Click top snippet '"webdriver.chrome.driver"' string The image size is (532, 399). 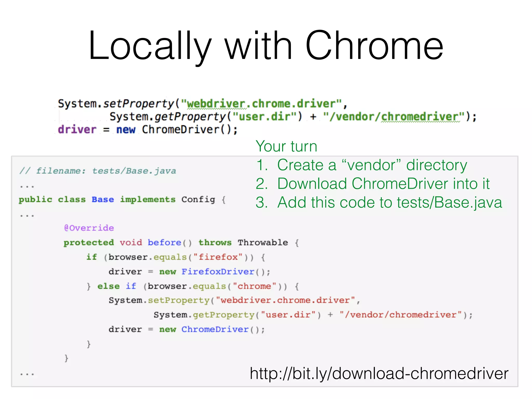pyautogui.click(x=262, y=104)
